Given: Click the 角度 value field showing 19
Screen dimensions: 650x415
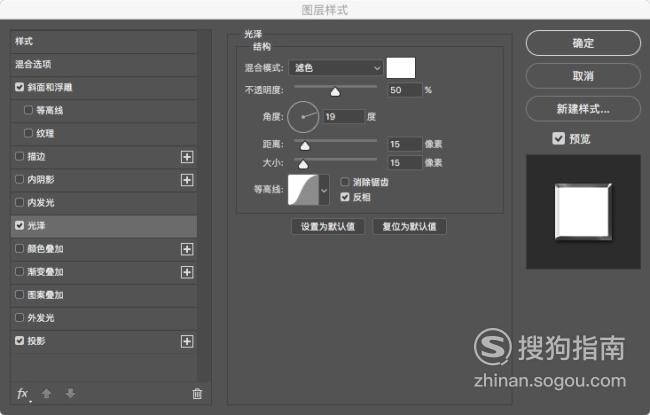Looking at the screenshot, I should point(344,117).
